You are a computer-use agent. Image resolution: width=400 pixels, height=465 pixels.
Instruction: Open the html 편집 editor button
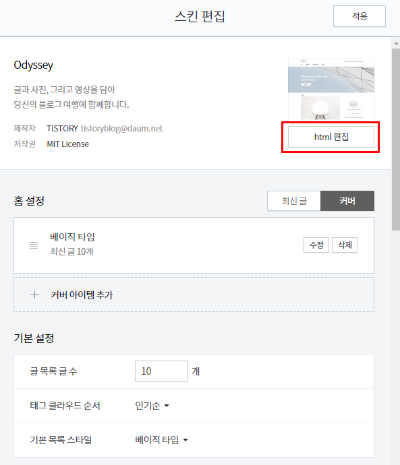[x=331, y=137]
